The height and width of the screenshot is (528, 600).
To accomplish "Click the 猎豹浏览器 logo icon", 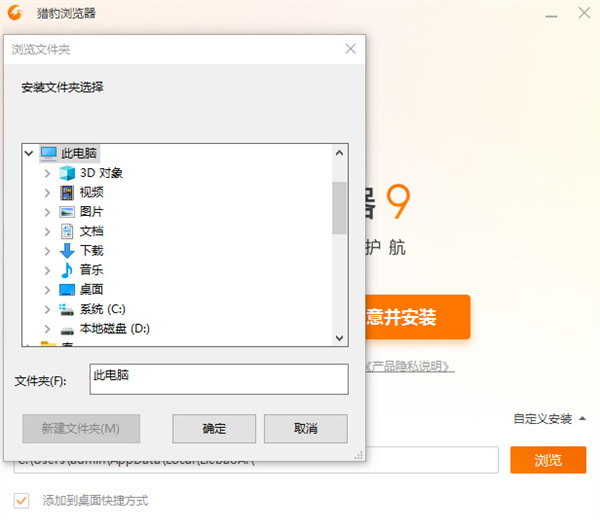I will pyautogui.click(x=15, y=13).
